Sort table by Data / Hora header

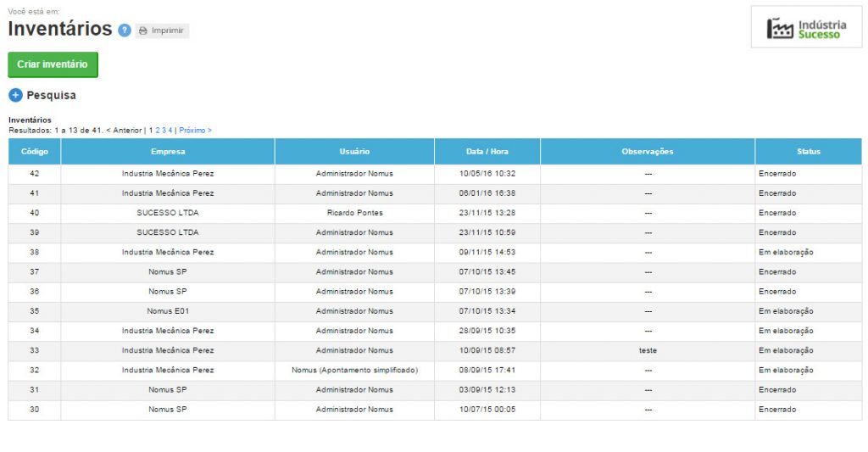[487, 152]
